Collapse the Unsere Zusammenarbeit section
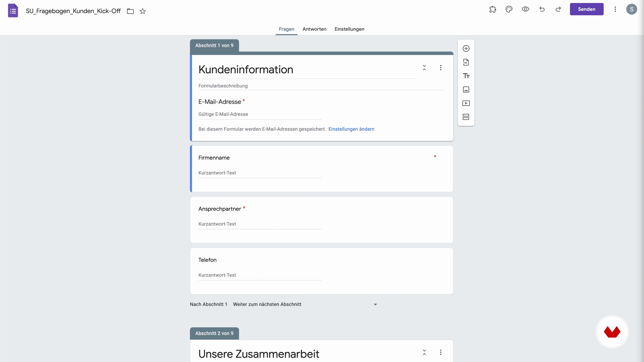Screen dimensions: 644x362 [x=424, y=352]
